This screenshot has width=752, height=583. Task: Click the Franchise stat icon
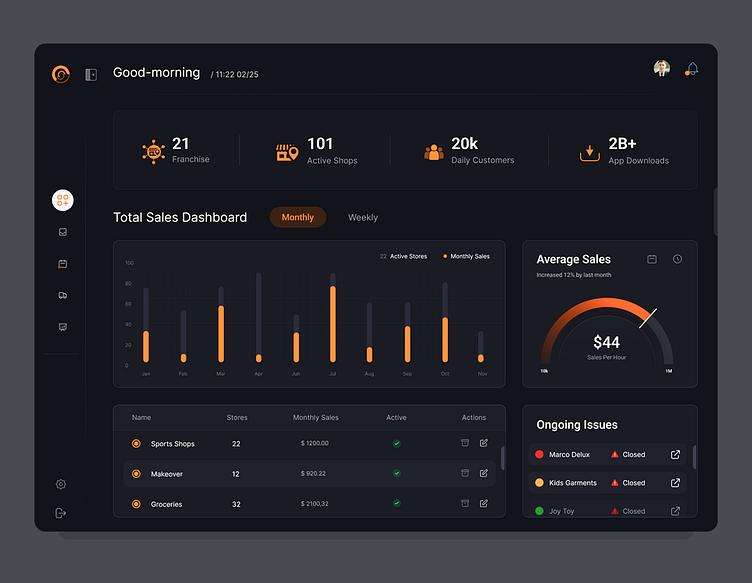coord(153,152)
